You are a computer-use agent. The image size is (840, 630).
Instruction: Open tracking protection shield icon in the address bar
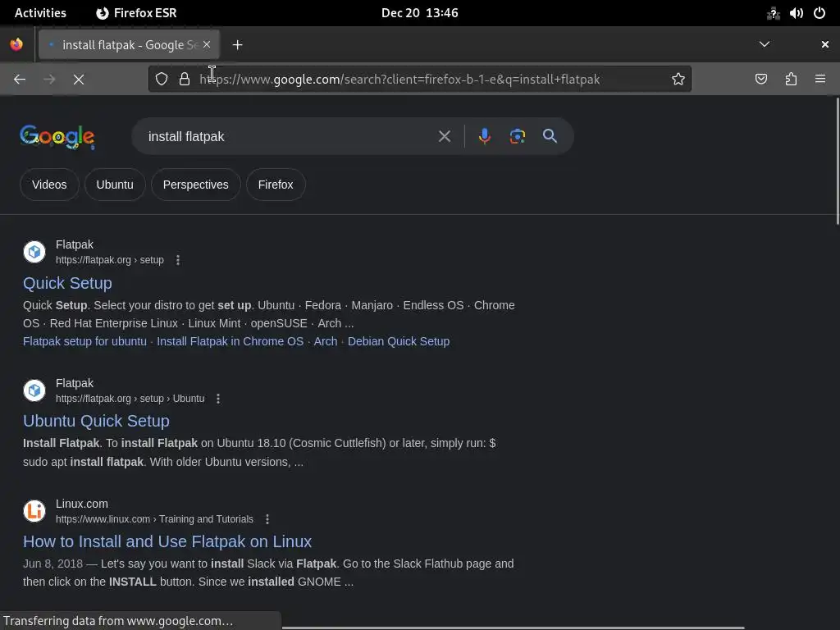(x=162, y=80)
